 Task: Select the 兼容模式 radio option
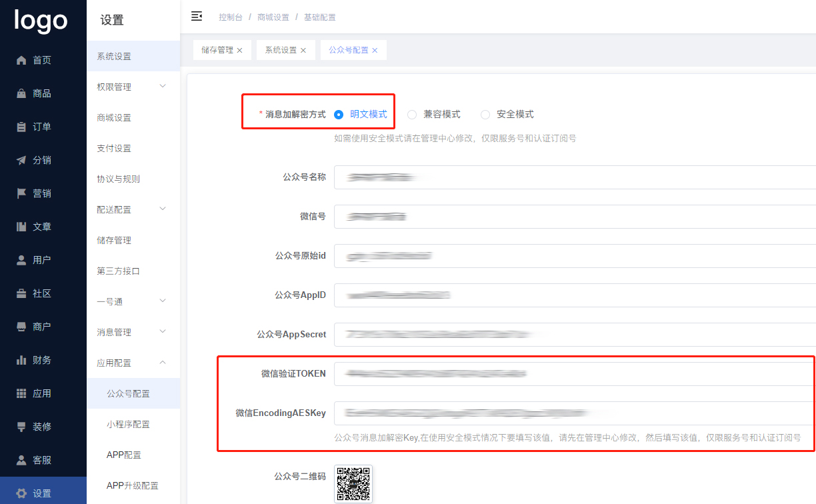tap(412, 115)
